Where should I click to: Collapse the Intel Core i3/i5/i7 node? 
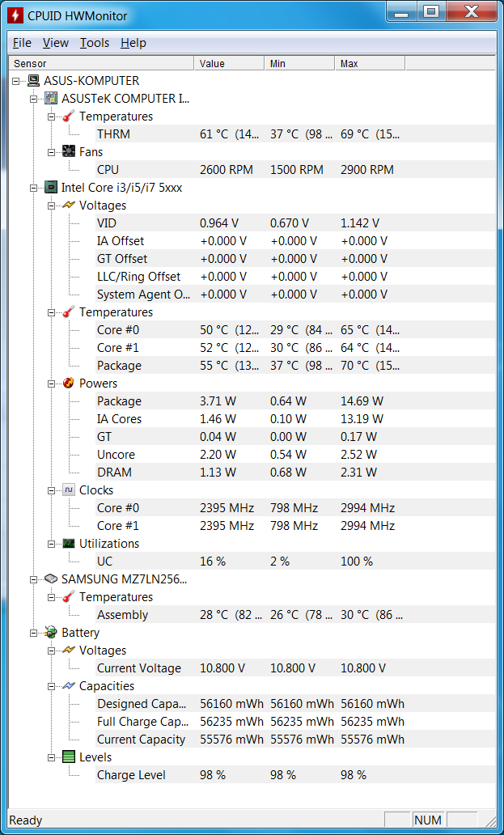click(x=33, y=188)
